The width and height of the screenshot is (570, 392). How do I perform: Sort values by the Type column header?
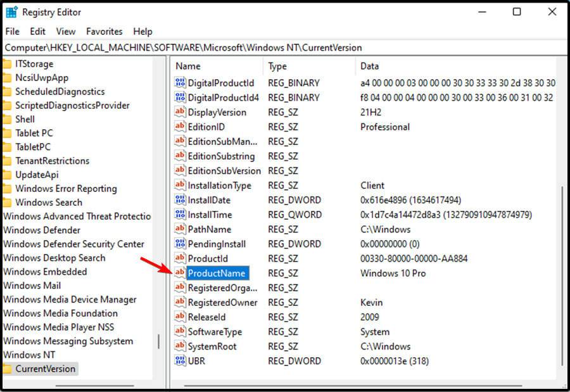pos(309,66)
